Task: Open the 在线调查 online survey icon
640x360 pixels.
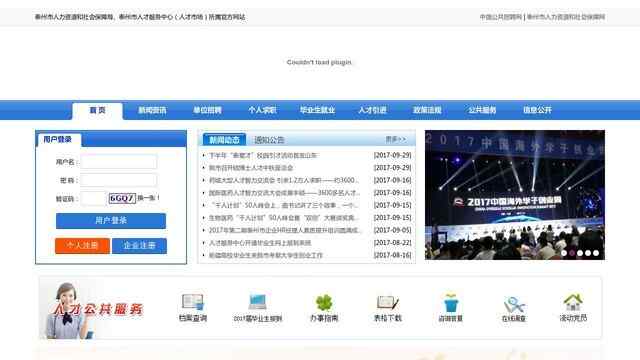Action: pos(514,308)
